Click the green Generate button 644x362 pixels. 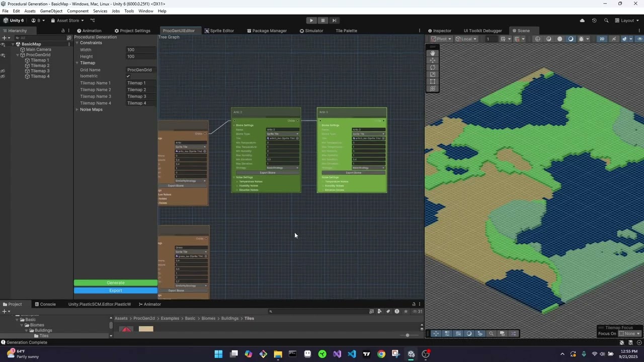click(116, 283)
